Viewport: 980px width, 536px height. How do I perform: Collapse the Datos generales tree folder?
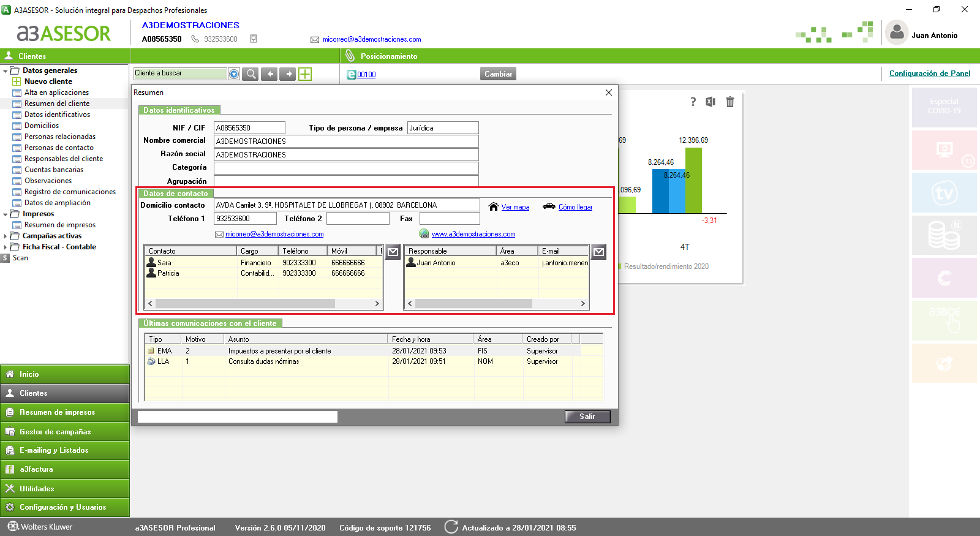click(6, 70)
